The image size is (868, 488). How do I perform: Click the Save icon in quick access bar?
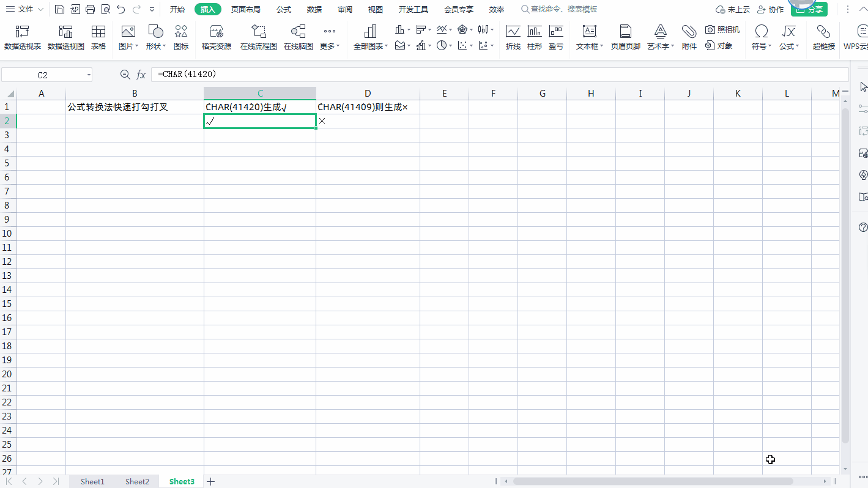click(x=59, y=9)
